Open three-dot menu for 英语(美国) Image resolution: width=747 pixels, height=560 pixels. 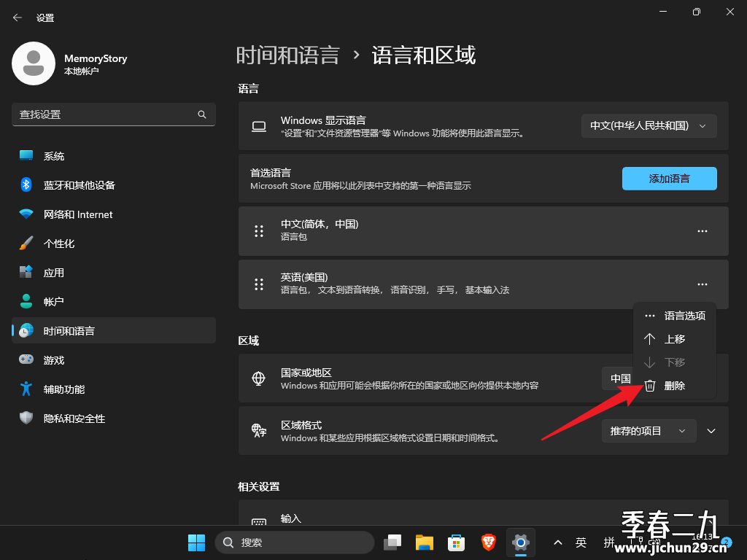(703, 284)
